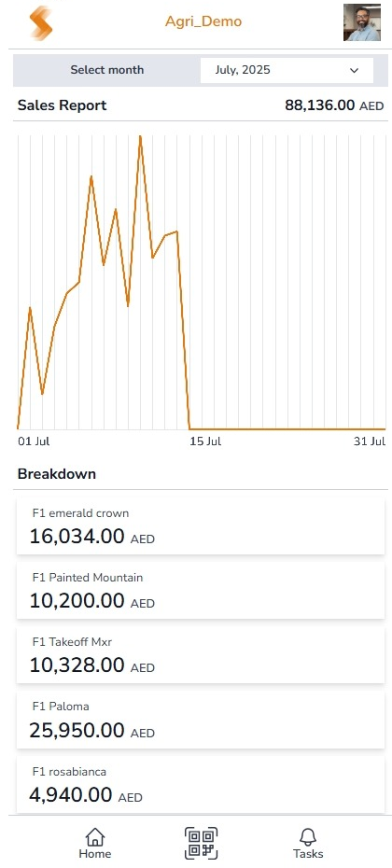Click the 01 Jul axis label
Image resolution: width=392 pixels, height=868 pixels.
tap(34, 441)
